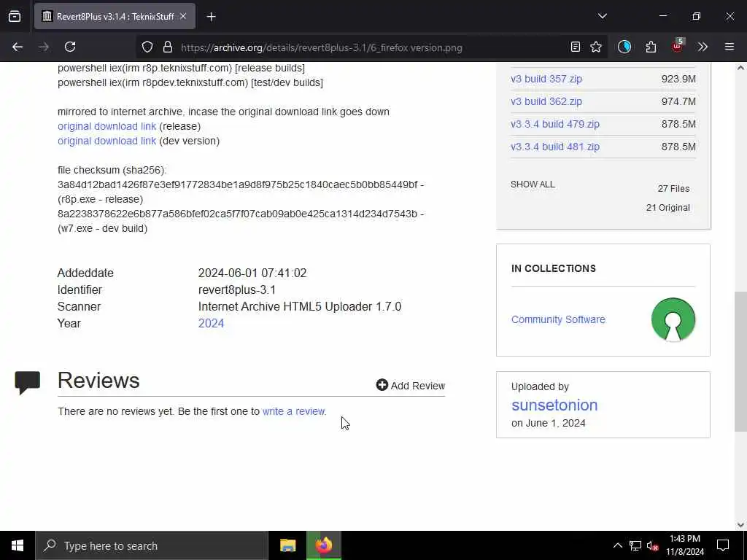The width and height of the screenshot is (747, 560).
Task: Open clock showing 1:43 PM
Action: point(684,545)
